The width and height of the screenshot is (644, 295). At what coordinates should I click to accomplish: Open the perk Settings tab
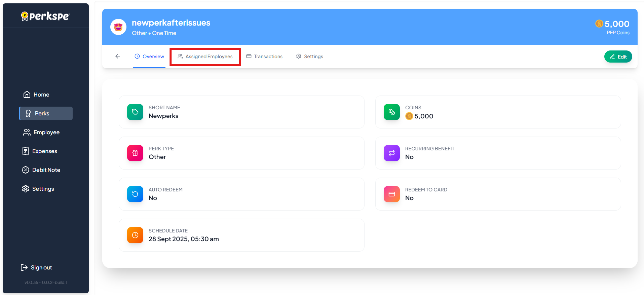tap(309, 57)
